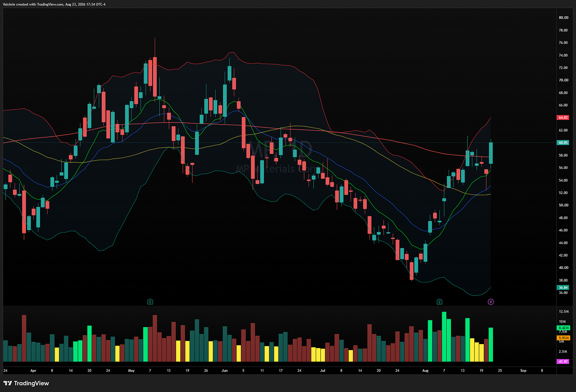Click the Jun label on time axis
The width and height of the screenshot is (576, 392).
pos(225,371)
